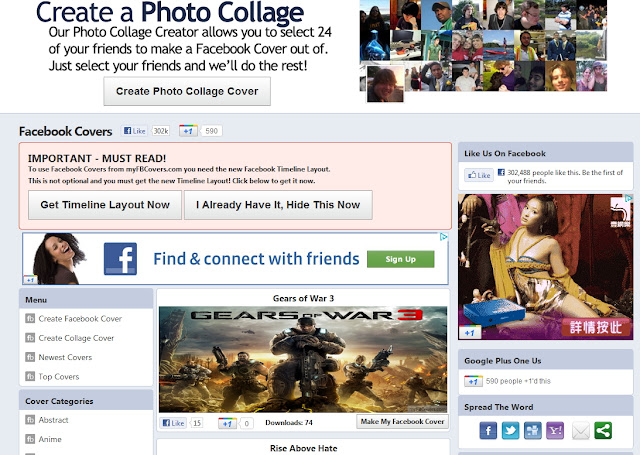The height and width of the screenshot is (455, 640).
Task: Click the AdChoices icon on sidebar ad
Action: 629,198
